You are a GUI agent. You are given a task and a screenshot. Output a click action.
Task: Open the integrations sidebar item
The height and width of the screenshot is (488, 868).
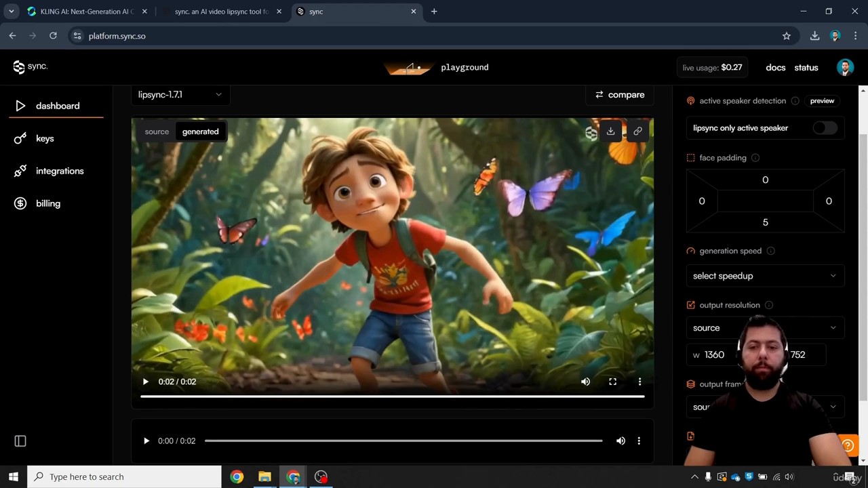[60, 171]
